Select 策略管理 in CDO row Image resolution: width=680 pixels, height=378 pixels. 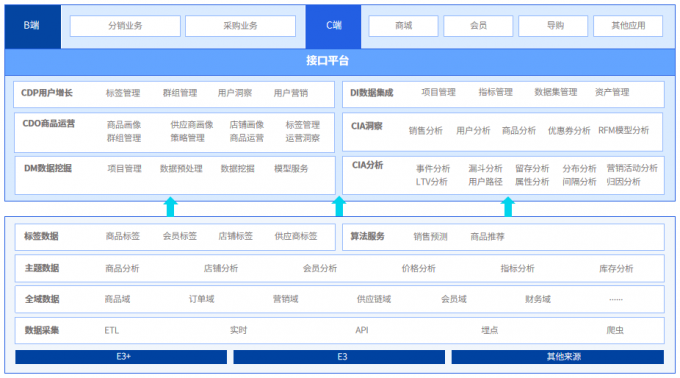click(187, 138)
